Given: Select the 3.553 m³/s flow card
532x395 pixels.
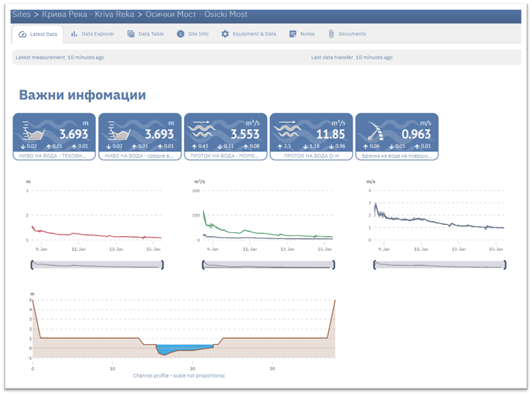Looking at the screenshot, I should (225, 136).
